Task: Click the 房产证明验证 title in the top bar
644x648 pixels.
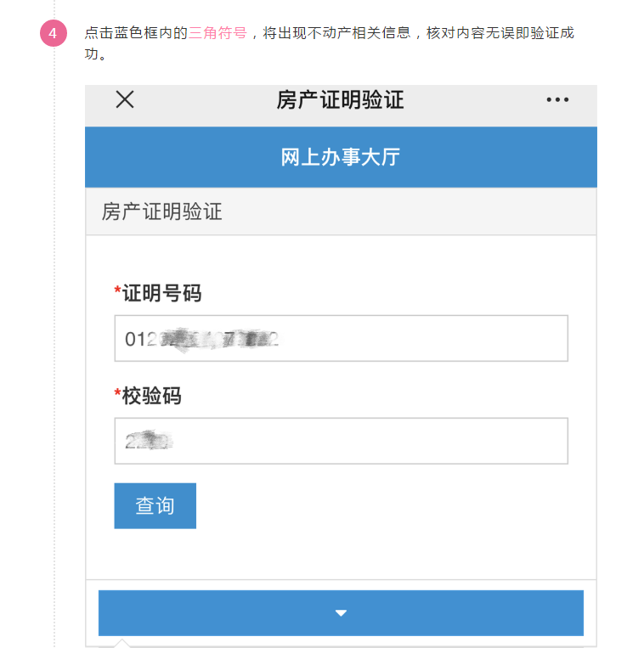Action: tap(340, 100)
